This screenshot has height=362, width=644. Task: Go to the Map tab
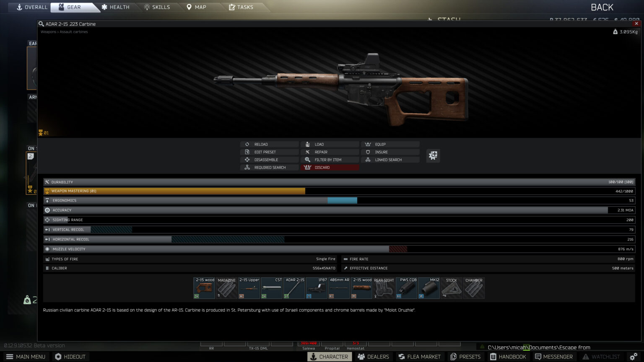tap(196, 7)
